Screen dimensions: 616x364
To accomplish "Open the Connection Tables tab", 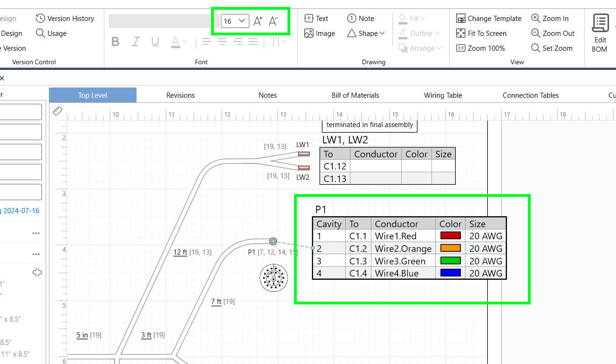I will [x=531, y=95].
